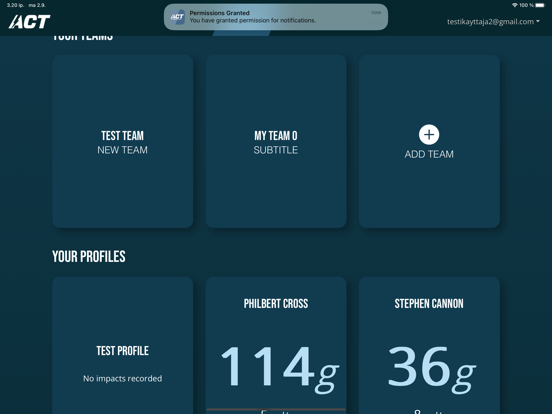
Task: Open the Test Profile card
Action: tap(123, 345)
